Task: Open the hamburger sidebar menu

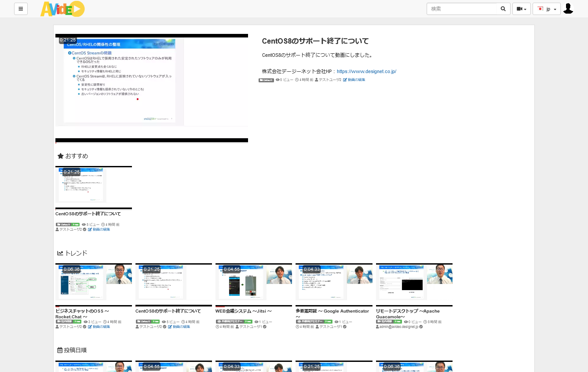Action: 21,9
